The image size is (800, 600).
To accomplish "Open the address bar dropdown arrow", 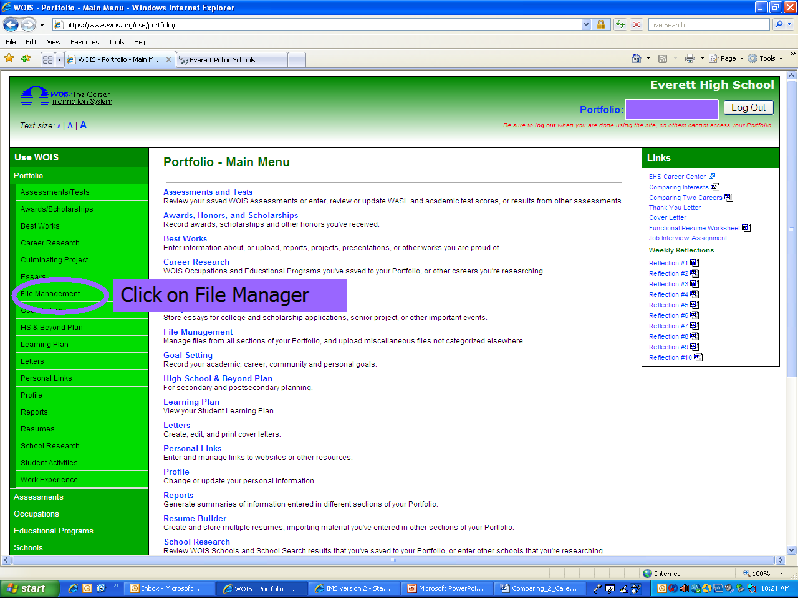I will coord(586,24).
